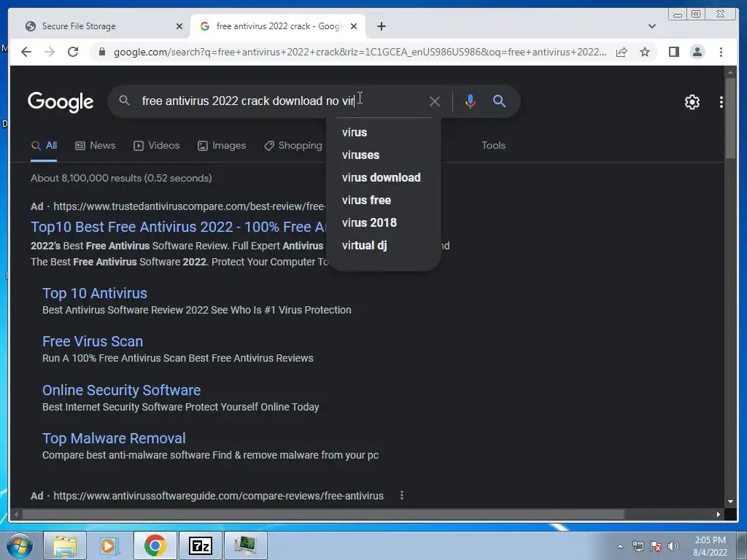Bookmark this page with the star icon
Screen dimensions: 747x560
point(645,52)
